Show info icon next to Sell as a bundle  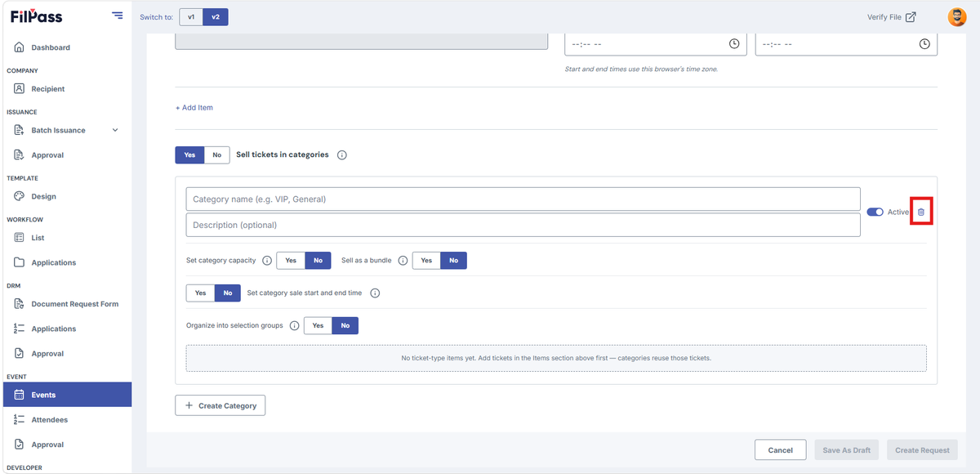[x=403, y=261]
